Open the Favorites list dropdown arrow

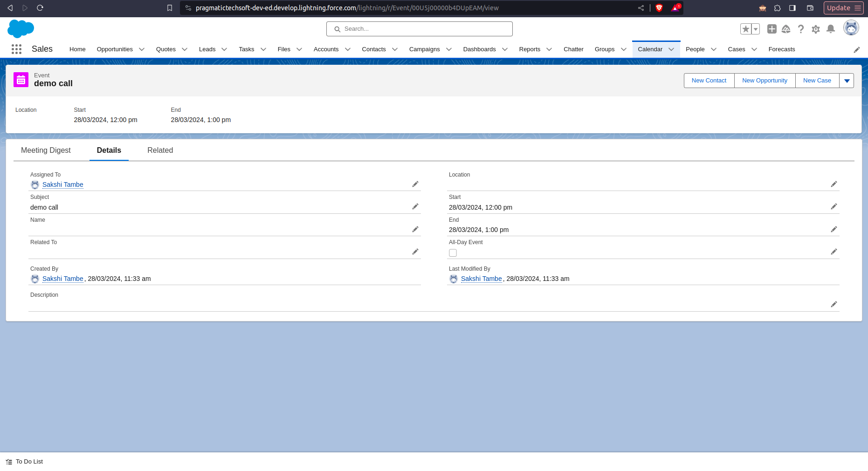click(756, 29)
